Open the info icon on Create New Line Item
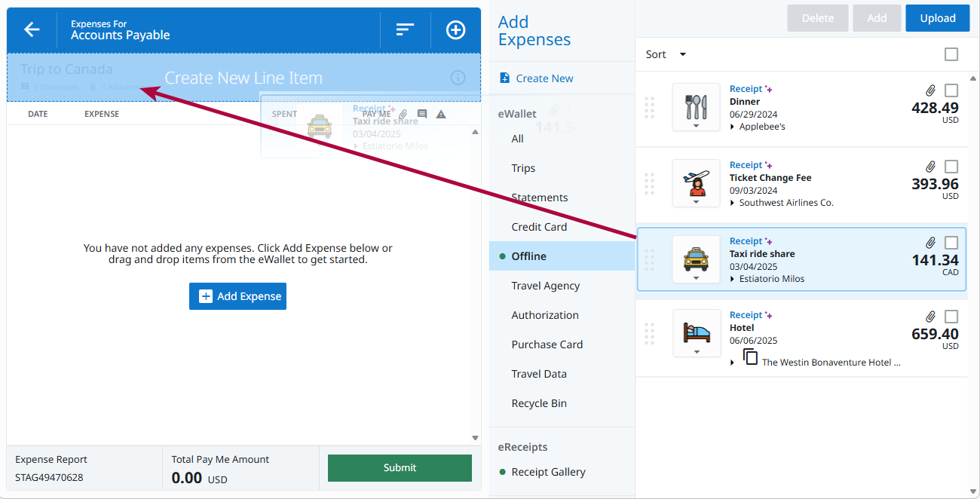 tap(458, 78)
